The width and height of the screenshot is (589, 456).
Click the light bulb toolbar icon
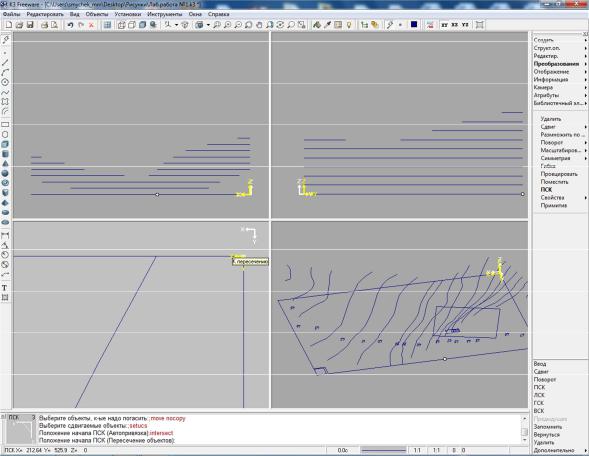349,25
